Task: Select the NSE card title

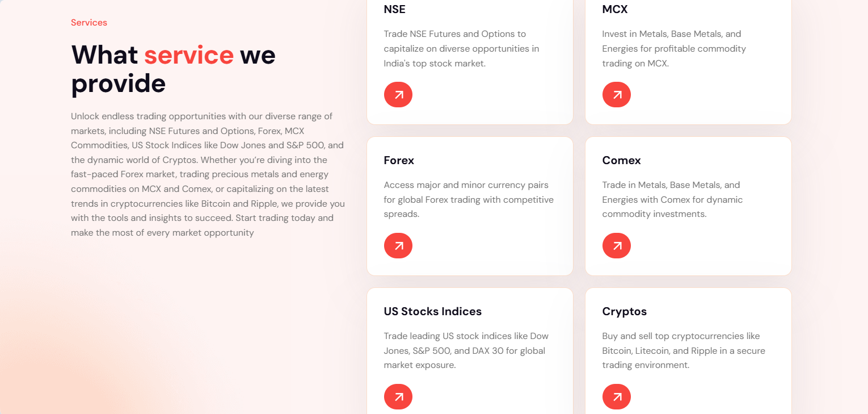Action: pyautogui.click(x=395, y=9)
